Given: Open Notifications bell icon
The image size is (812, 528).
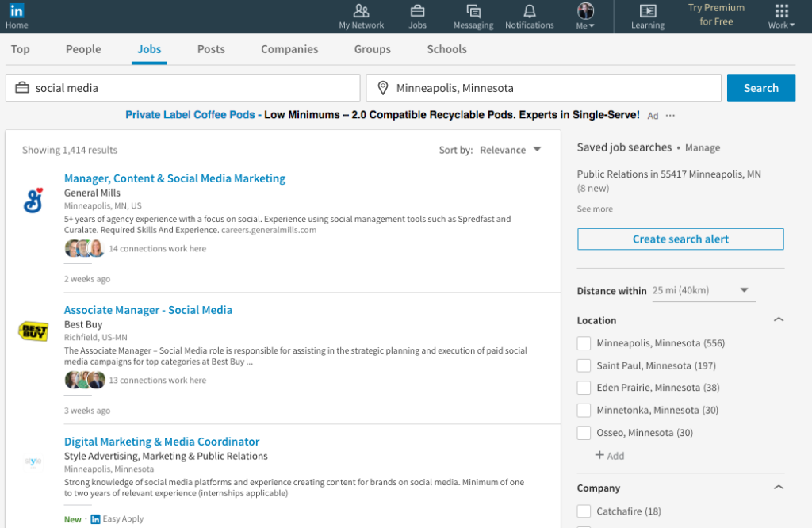Looking at the screenshot, I should pyautogui.click(x=529, y=11).
